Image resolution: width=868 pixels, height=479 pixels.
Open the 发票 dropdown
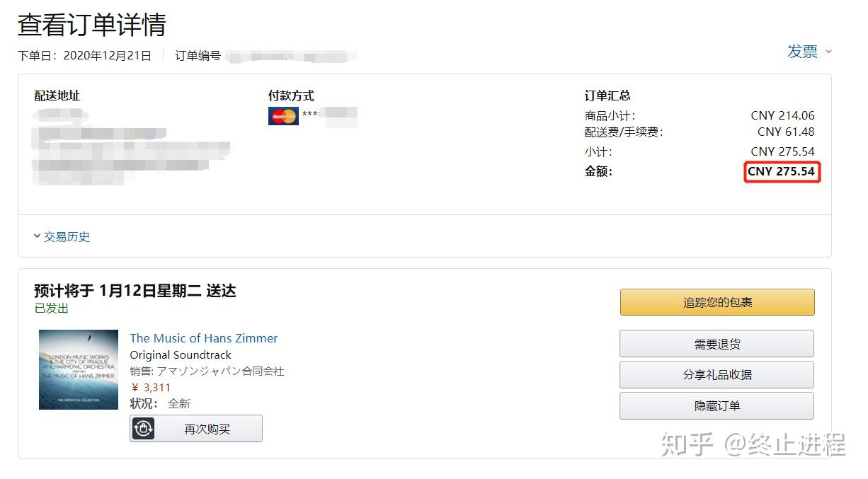(x=810, y=52)
